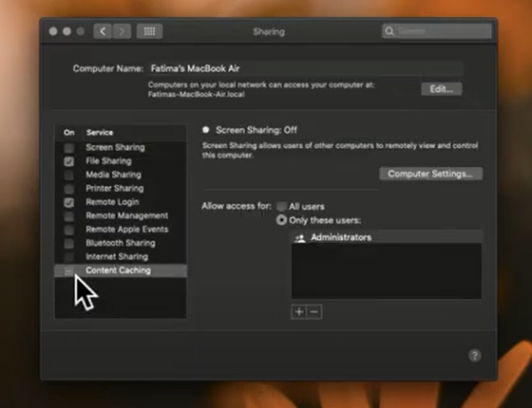Toggle the Content Caching checkbox
The width and height of the screenshot is (532, 408).
[68, 270]
